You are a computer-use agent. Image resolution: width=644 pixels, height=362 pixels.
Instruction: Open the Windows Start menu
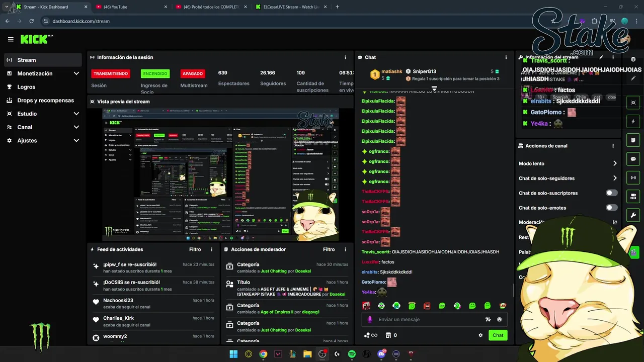[233, 354]
